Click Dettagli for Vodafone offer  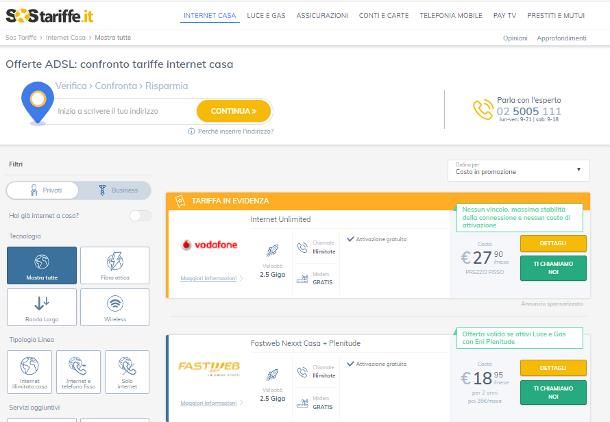coord(553,243)
